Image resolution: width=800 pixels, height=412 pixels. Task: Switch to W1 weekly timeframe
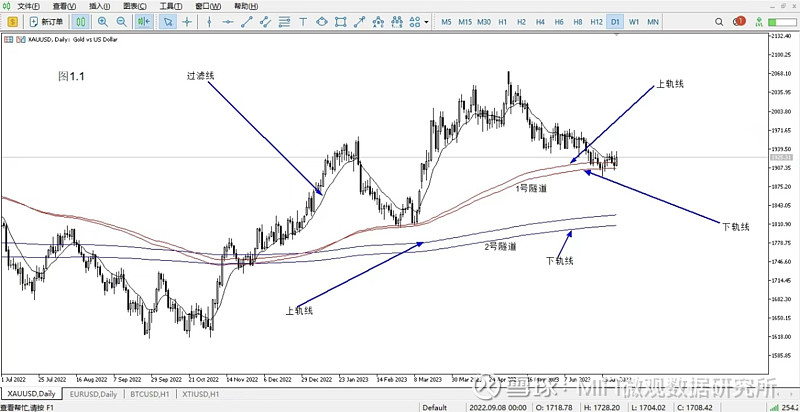pyautogui.click(x=634, y=22)
